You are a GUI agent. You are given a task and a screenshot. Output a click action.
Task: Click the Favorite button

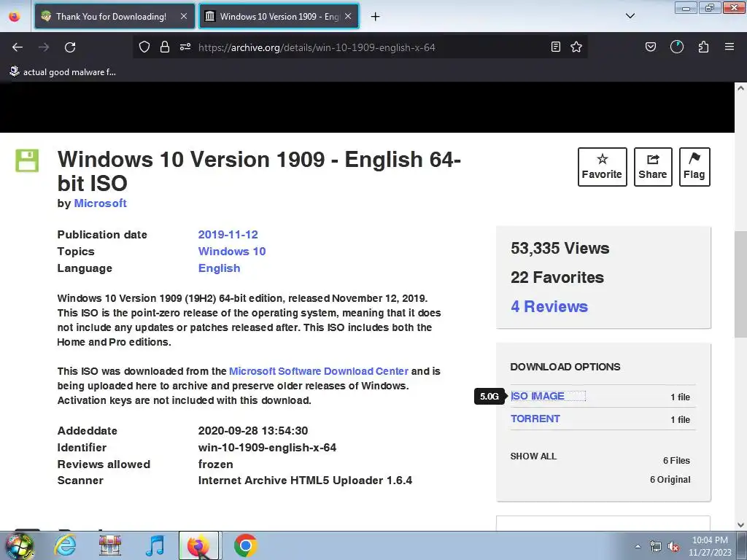tap(602, 167)
